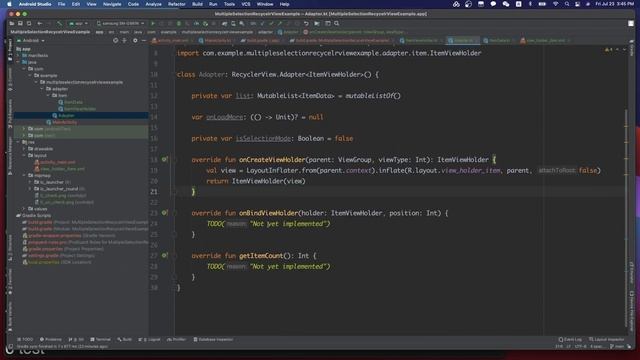The width and height of the screenshot is (640, 360).
Task: Collapse the manifests folder node
Action: pos(18,56)
